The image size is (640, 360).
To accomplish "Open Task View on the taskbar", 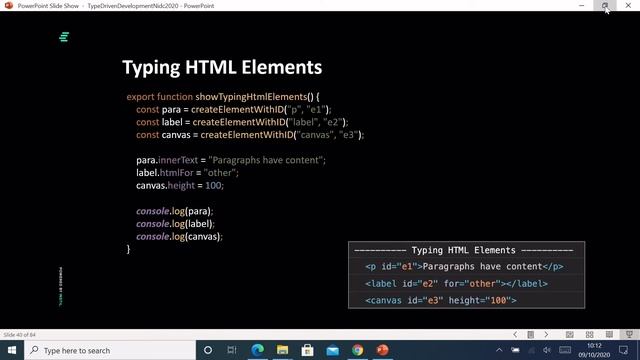I will click(x=232, y=350).
